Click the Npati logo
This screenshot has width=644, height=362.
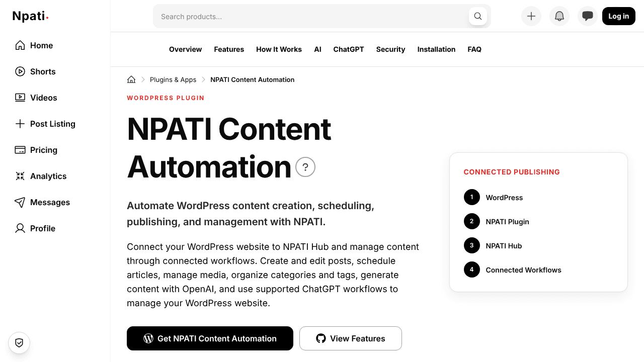tap(30, 16)
